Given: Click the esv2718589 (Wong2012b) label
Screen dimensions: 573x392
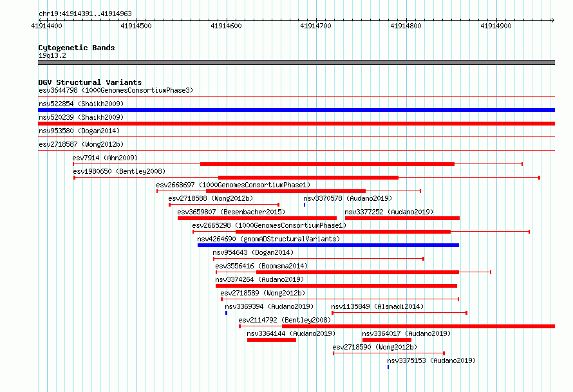Looking at the screenshot, I should tap(263, 293).
